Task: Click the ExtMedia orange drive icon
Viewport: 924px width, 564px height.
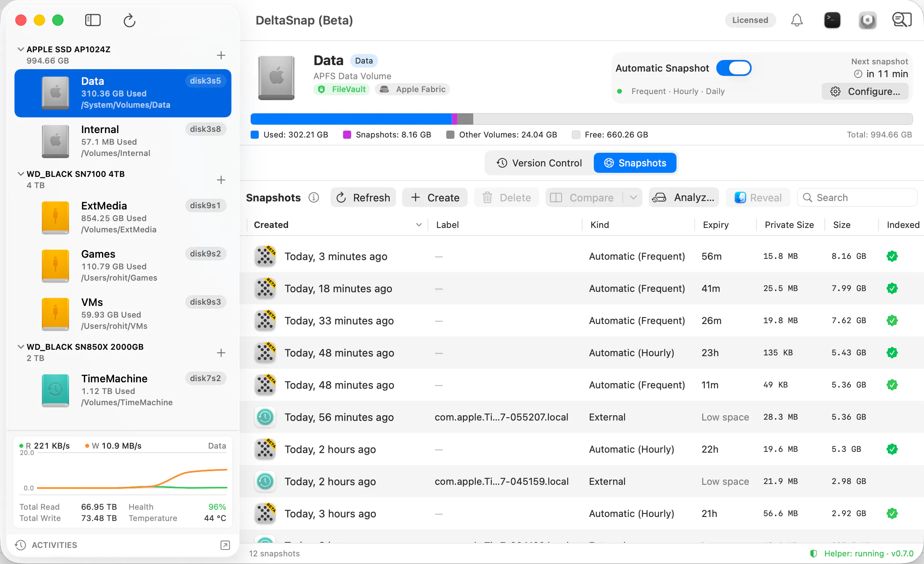Action: [x=55, y=217]
